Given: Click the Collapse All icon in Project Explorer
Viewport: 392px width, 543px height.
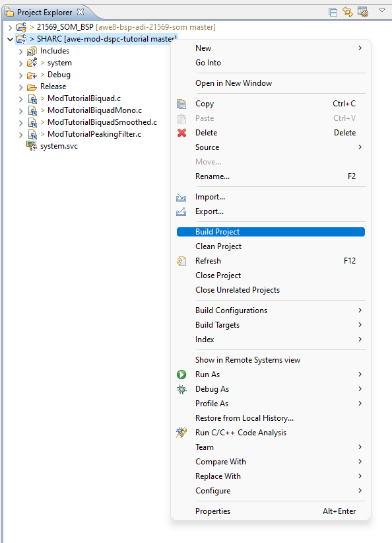Looking at the screenshot, I should tap(333, 11).
